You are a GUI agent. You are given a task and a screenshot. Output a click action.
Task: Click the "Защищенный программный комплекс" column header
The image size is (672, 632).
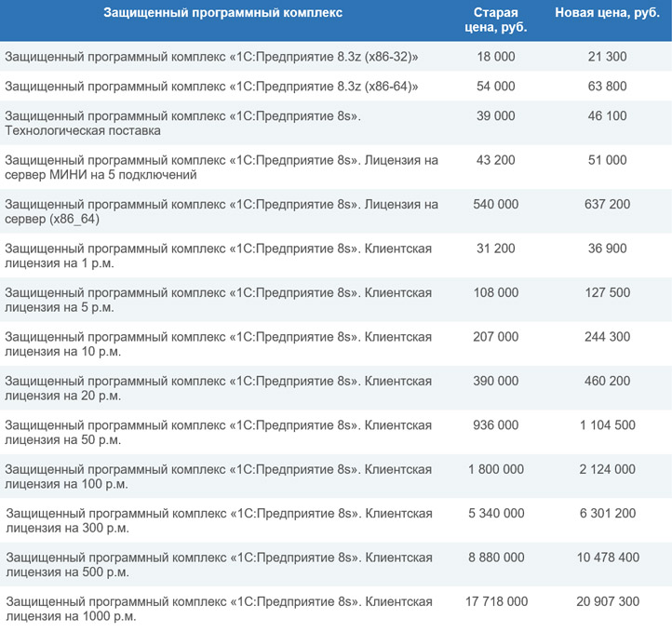pyautogui.click(x=222, y=13)
